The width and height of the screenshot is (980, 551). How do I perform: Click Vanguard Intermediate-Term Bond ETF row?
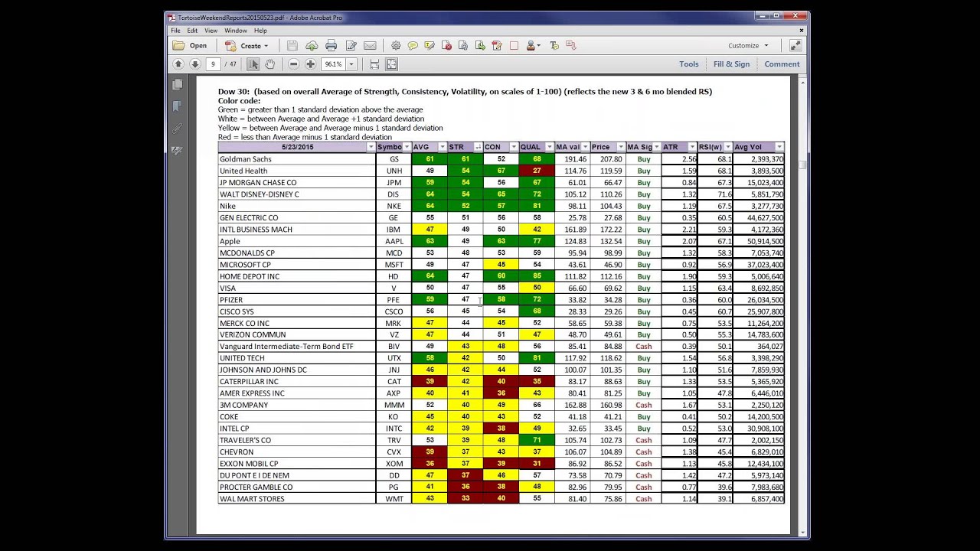(x=501, y=347)
